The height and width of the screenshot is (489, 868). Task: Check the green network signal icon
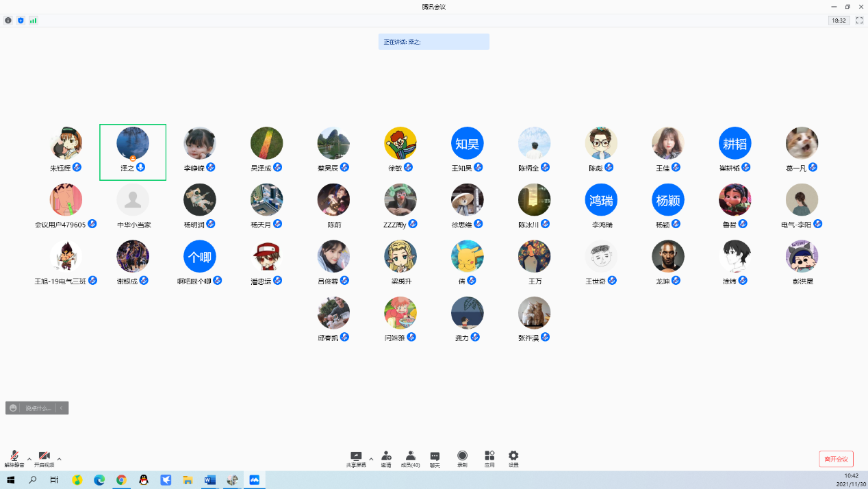coord(33,21)
